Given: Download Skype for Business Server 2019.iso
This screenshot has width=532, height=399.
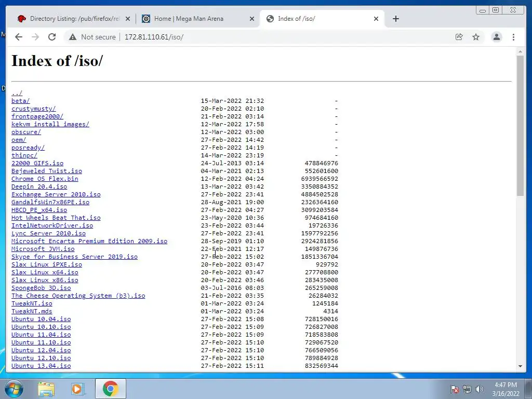Looking at the screenshot, I should (74, 257).
